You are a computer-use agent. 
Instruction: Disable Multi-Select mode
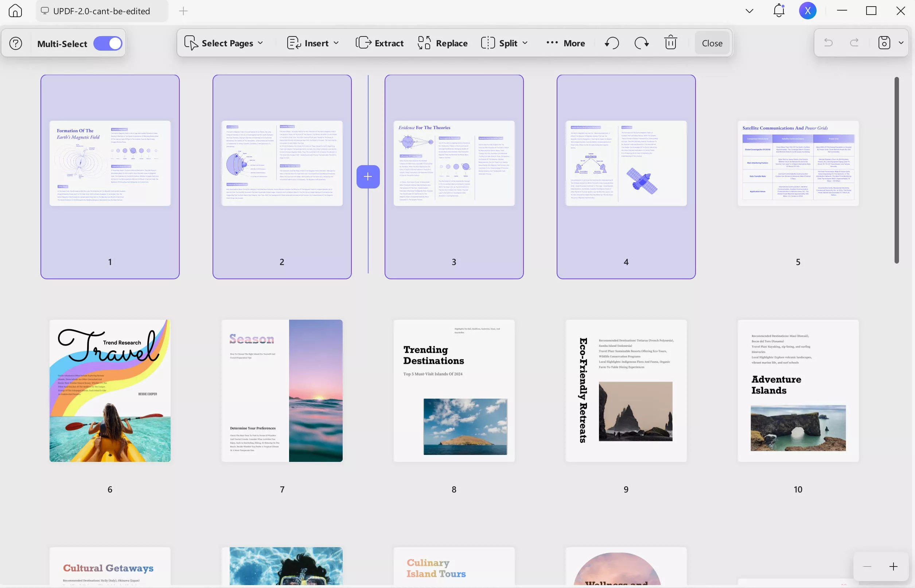pos(108,43)
